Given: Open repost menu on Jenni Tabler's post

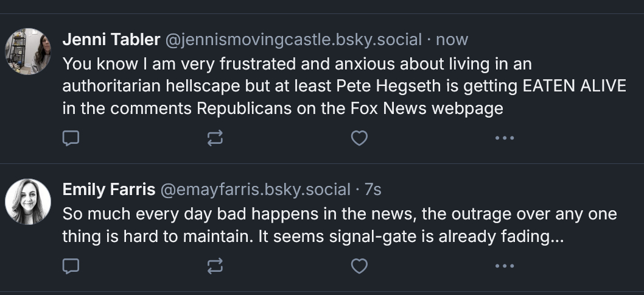Looking at the screenshot, I should coord(215,138).
